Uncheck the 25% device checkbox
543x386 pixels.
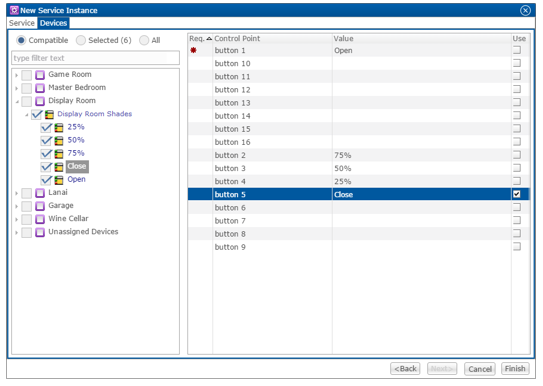coord(46,127)
